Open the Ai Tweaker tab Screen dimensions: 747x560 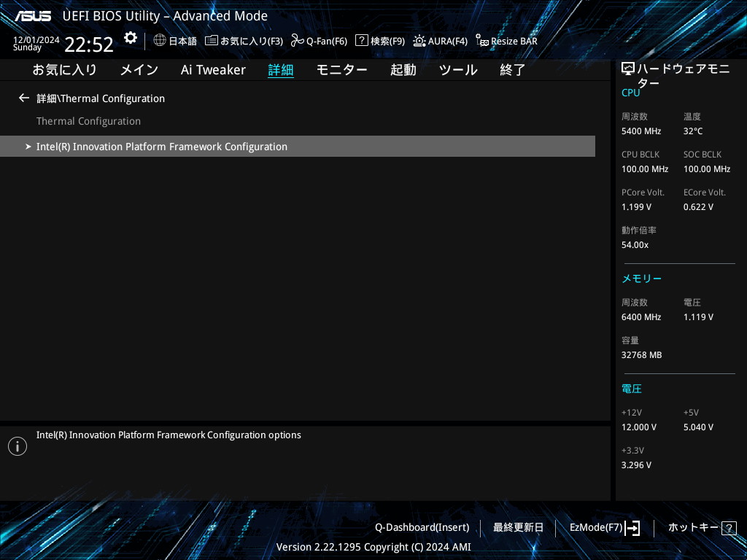pyautogui.click(x=213, y=70)
